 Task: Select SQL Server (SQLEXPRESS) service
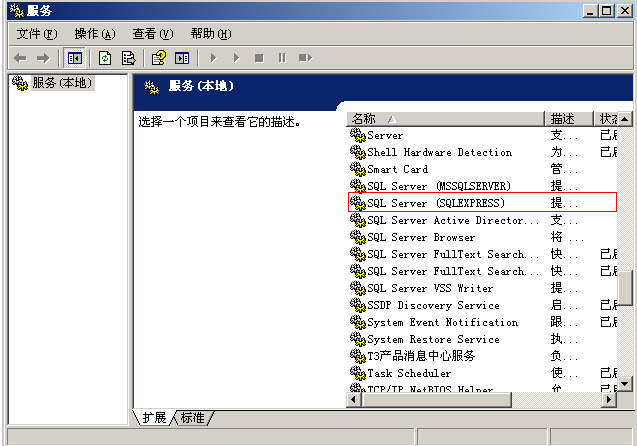(x=483, y=203)
